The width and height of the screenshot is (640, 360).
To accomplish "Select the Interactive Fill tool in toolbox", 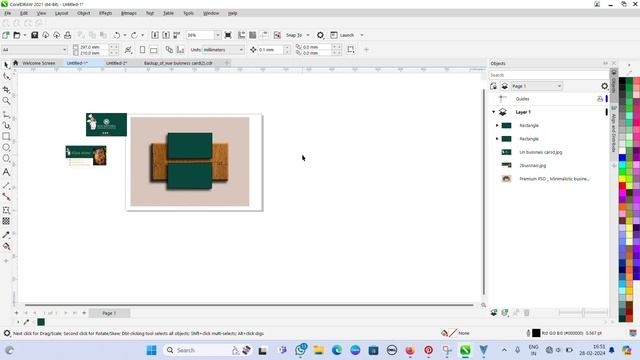I will (x=6, y=247).
